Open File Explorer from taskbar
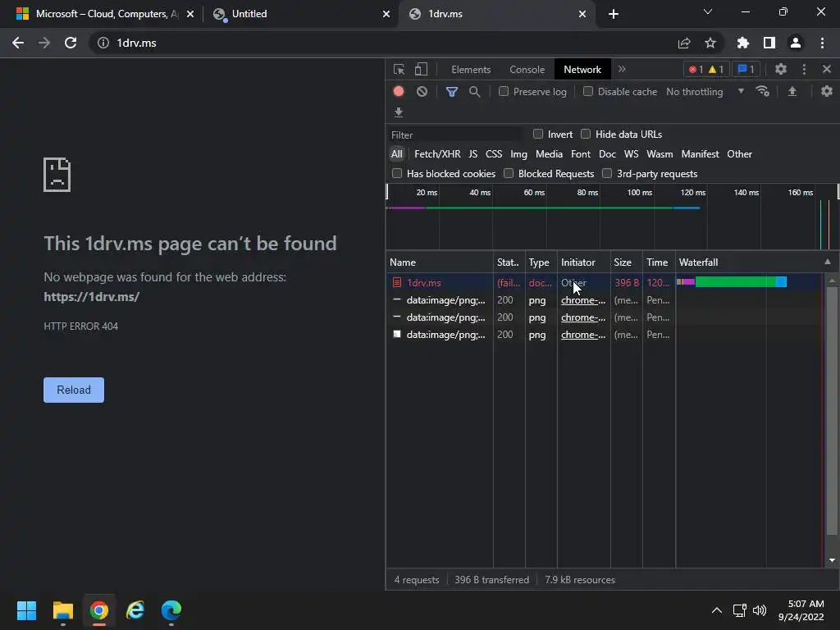The width and height of the screenshot is (840, 630). [x=62, y=610]
